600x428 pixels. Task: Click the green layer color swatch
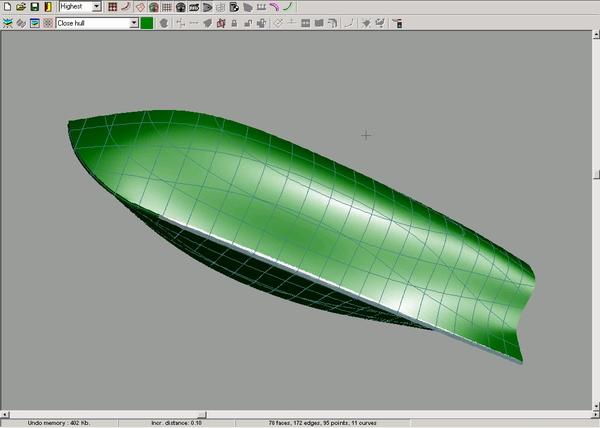147,23
